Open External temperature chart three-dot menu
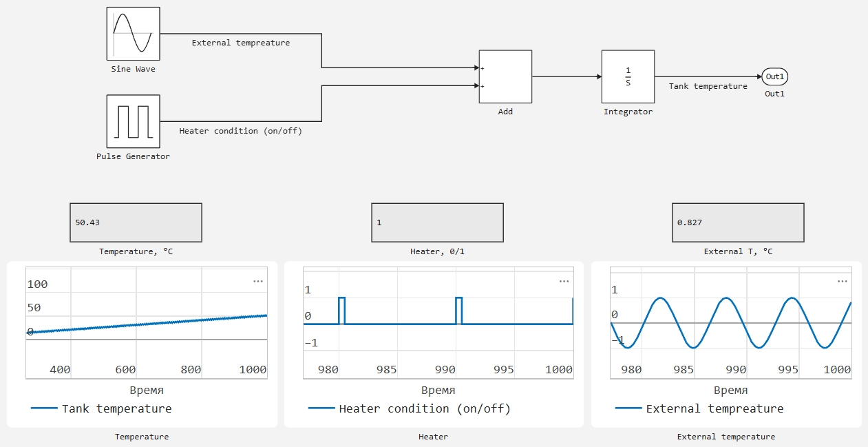The image size is (868, 447). (843, 281)
